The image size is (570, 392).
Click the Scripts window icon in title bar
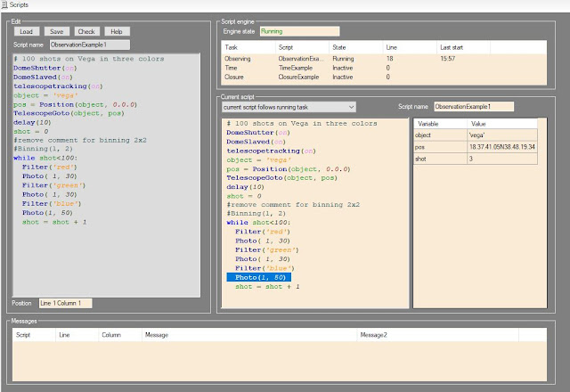[6, 5]
